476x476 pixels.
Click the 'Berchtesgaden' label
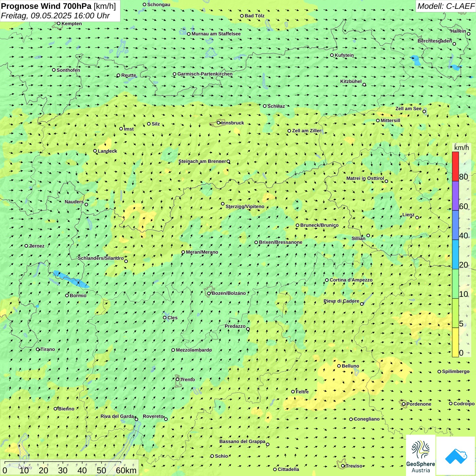pyautogui.click(x=435, y=41)
